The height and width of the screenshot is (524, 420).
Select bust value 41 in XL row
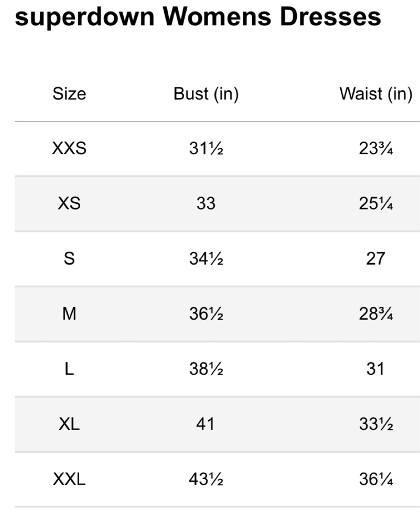pos(206,424)
